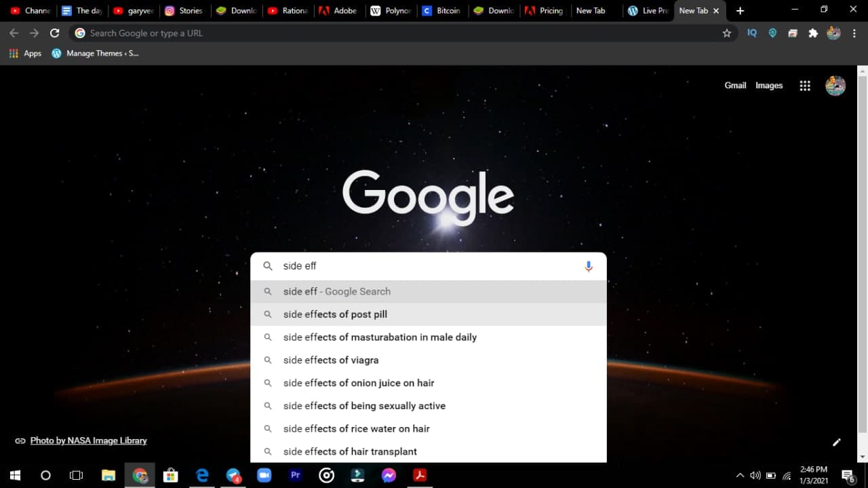868x488 pixels.
Task: Launch Microsoft Edge from the taskbar
Action: (x=202, y=475)
